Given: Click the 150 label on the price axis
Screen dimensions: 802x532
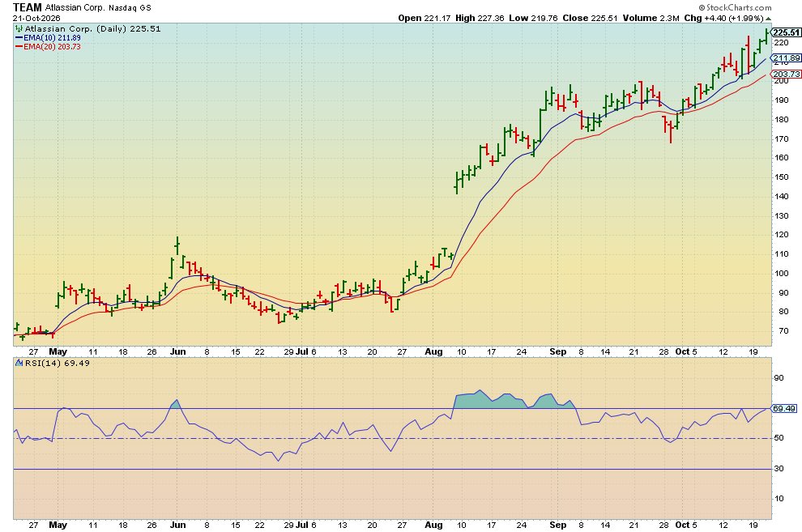Looking at the screenshot, I should click(x=781, y=177).
